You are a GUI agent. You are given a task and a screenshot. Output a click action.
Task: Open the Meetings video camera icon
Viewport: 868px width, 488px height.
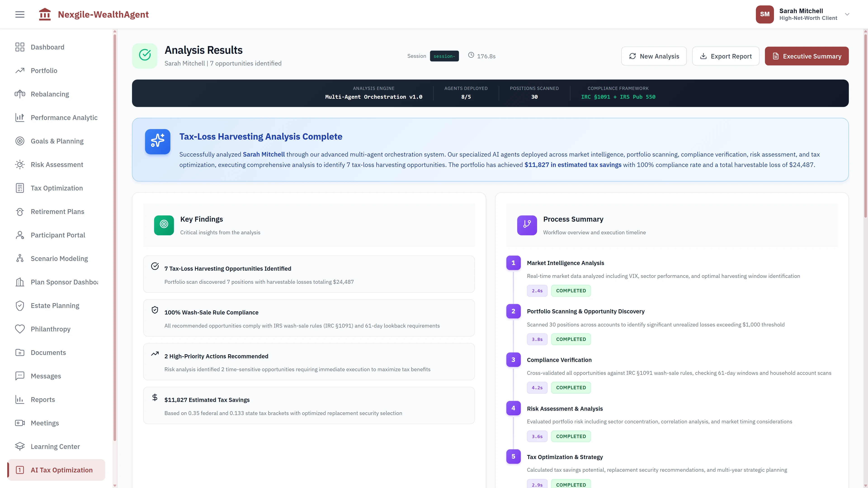click(20, 423)
